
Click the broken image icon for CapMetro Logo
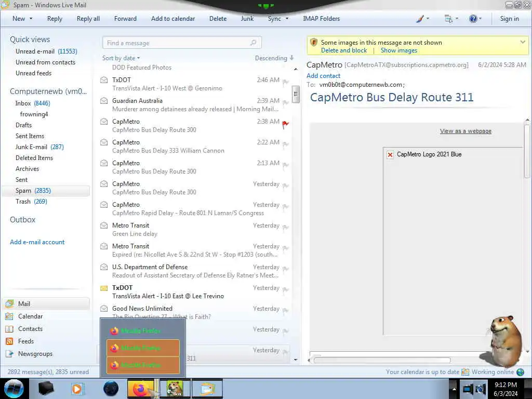390,155
